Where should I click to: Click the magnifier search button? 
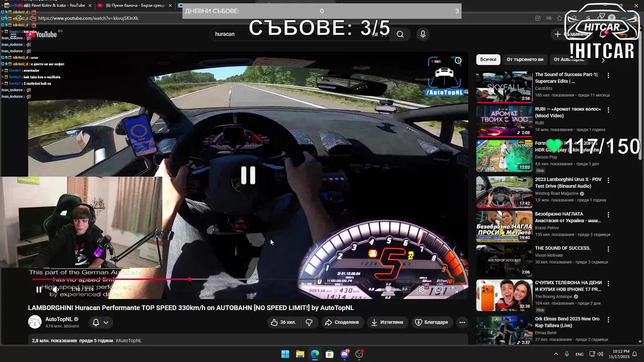point(400,34)
